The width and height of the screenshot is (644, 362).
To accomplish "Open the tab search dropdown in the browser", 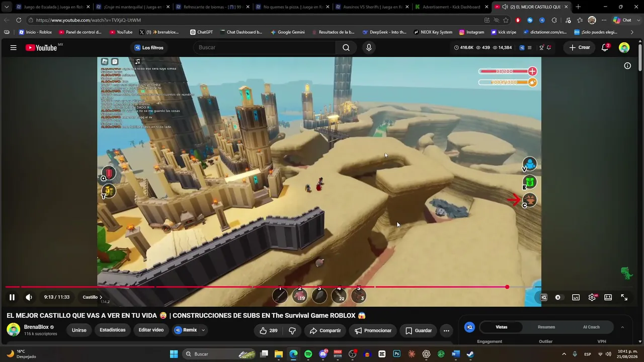I will coord(7,7).
